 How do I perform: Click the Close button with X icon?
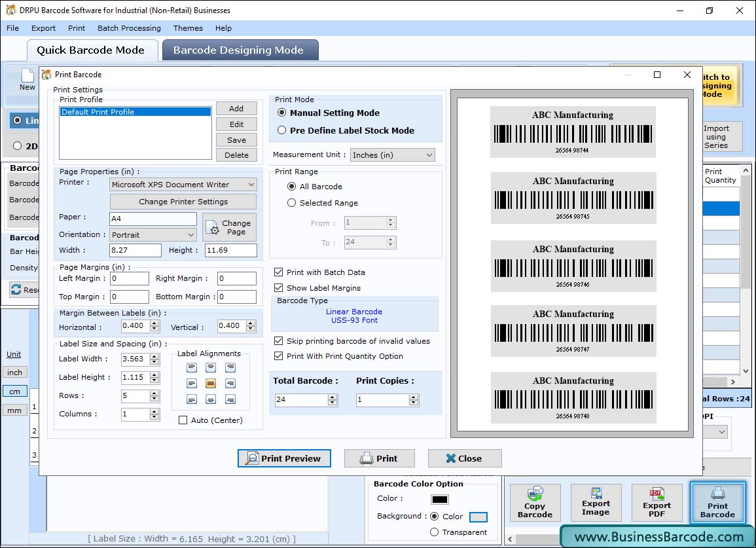pyautogui.click(x=465, y=458)
